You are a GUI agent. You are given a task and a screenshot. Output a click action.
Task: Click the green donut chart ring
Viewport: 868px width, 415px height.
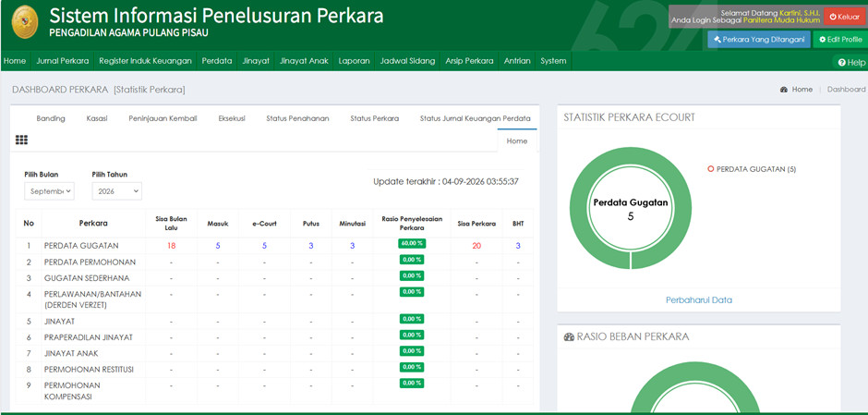(x=631, y=208)
